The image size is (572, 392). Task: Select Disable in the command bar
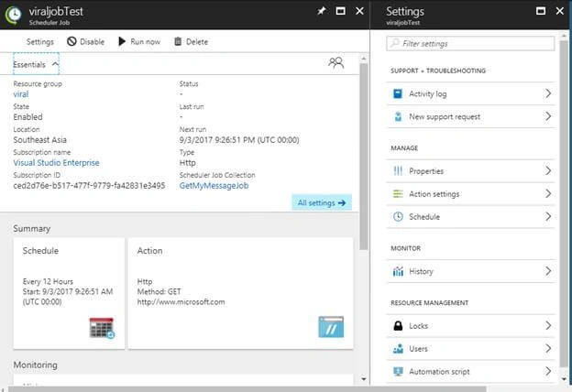point(86,41)
